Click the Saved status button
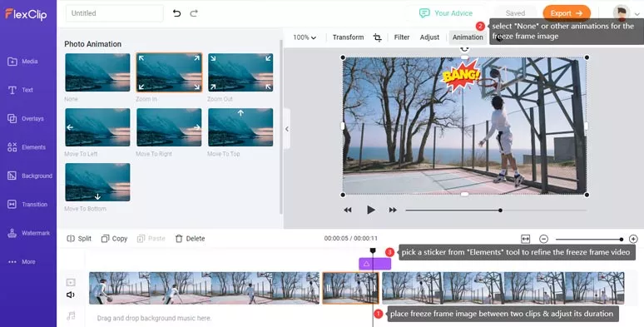 point(515,13)
